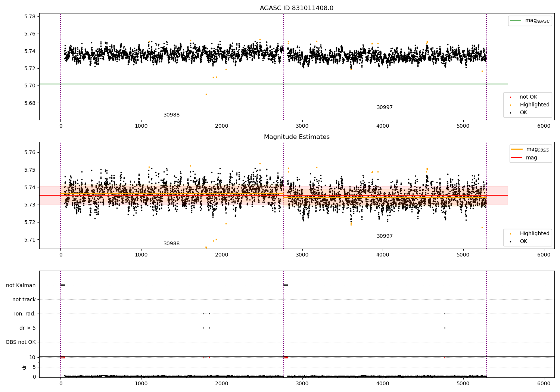Click the 'dr > 5' row label

28,328
